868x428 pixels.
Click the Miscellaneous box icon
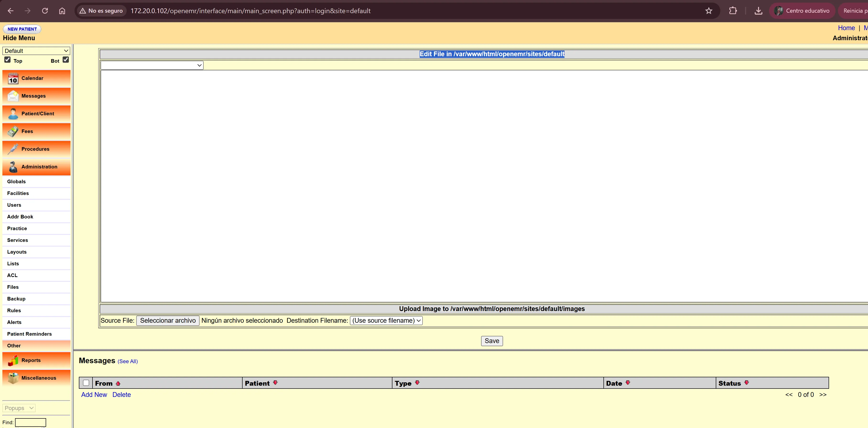[x=13, y=378]
